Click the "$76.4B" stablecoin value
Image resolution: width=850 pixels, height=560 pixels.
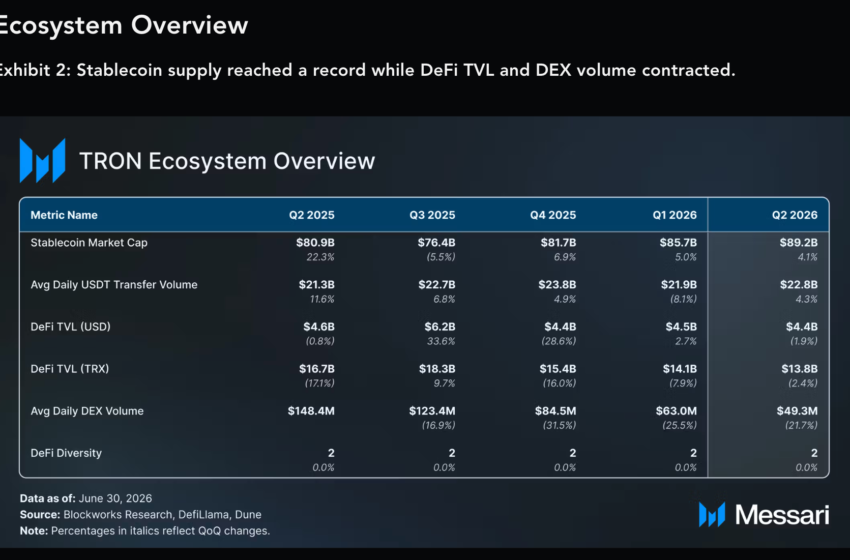point(436,243)
